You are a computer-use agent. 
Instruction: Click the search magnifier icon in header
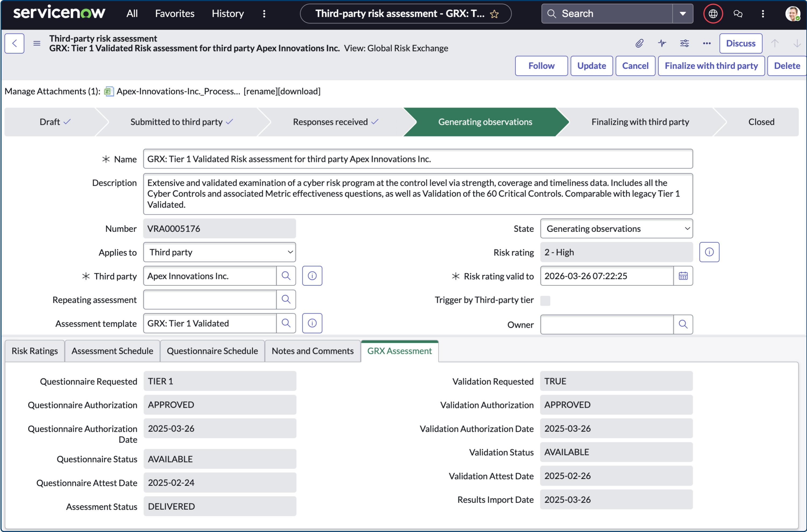click(x=552, y=14)
